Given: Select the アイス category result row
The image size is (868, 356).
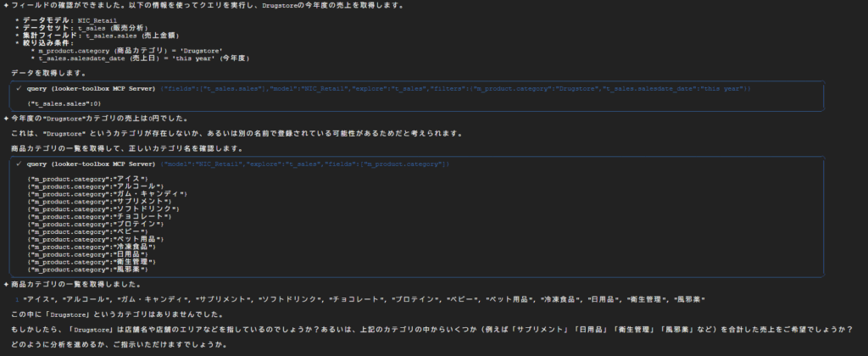Looking at the screenshot, I should click(87, 180).
